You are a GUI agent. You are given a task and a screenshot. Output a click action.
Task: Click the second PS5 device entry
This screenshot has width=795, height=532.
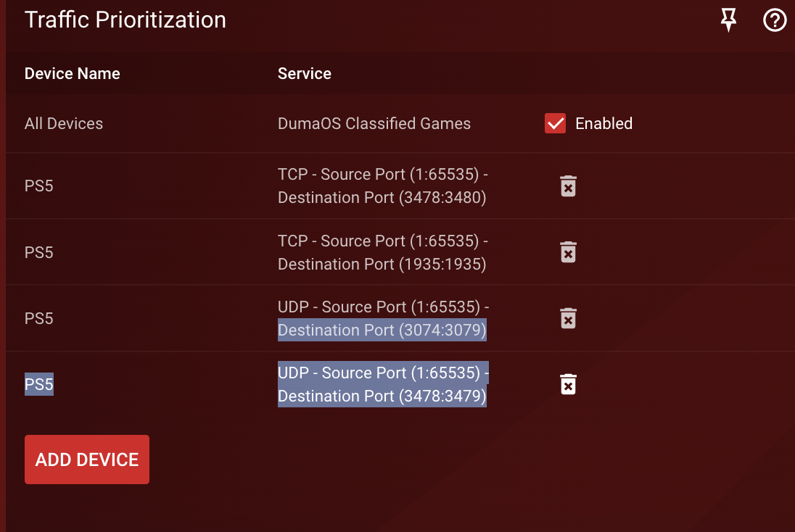tap(38, 252)
